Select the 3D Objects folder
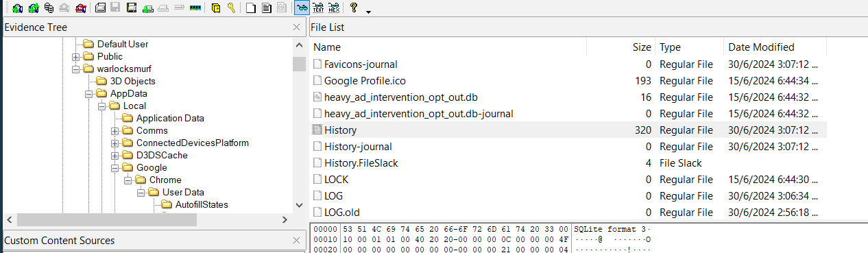The width and height of the screenshot is (868, 253). point(133,81)
